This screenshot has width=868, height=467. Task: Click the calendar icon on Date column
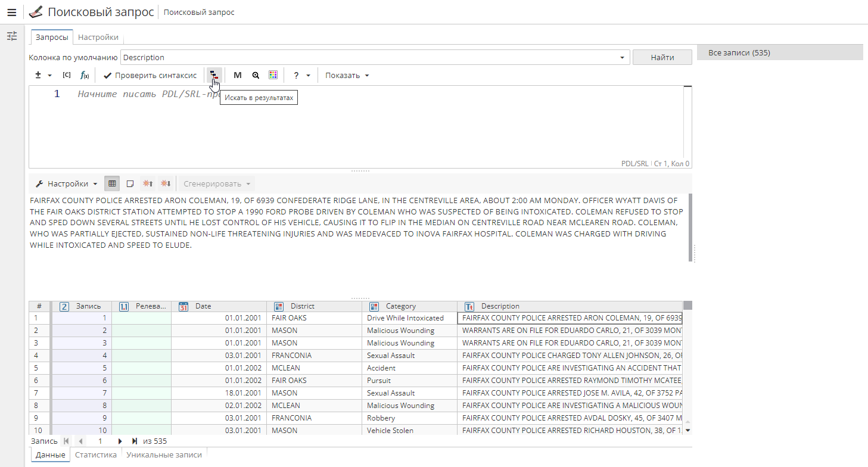[183, 306]
